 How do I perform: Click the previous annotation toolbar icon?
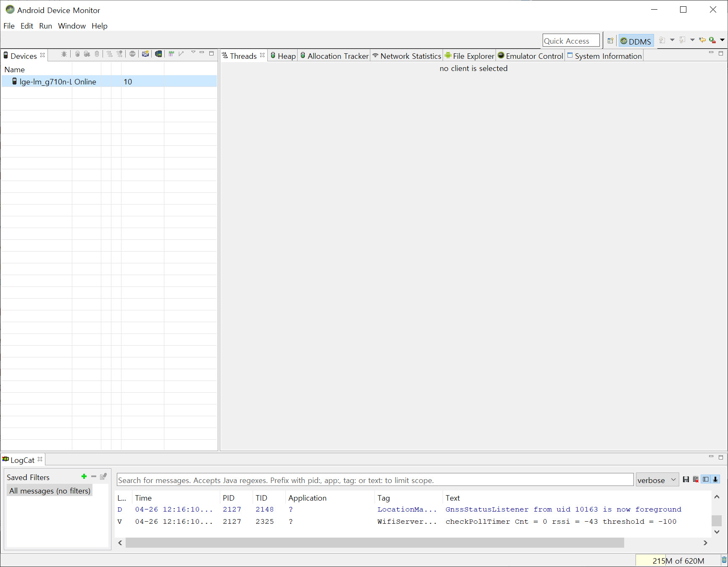pos(682,40)
